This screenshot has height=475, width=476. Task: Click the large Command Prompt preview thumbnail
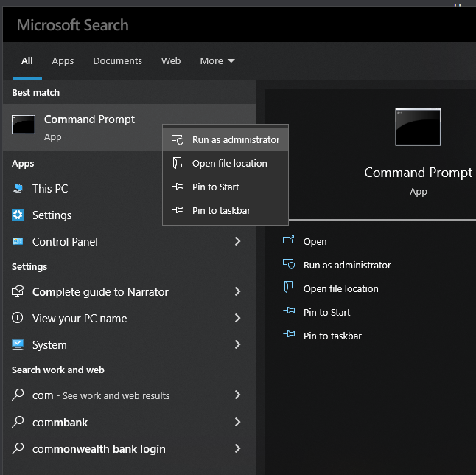click(418, 127)
